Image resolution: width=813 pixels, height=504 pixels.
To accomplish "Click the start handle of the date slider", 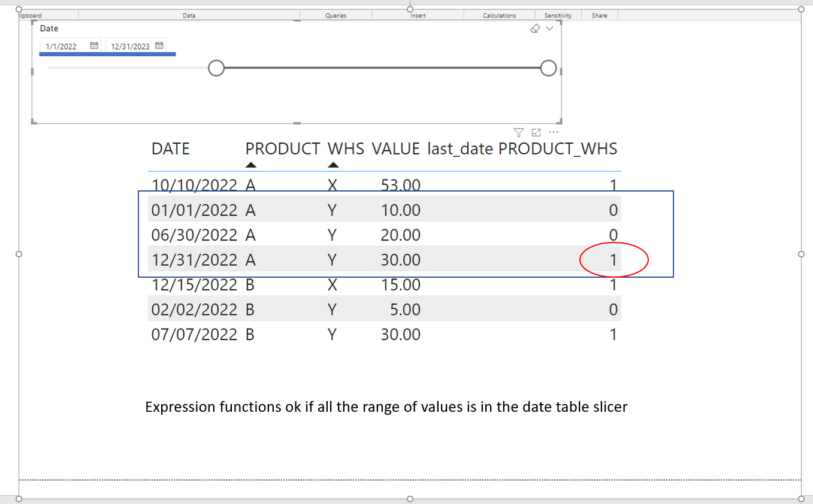I will pyautogui.click(x=216, y=68).
